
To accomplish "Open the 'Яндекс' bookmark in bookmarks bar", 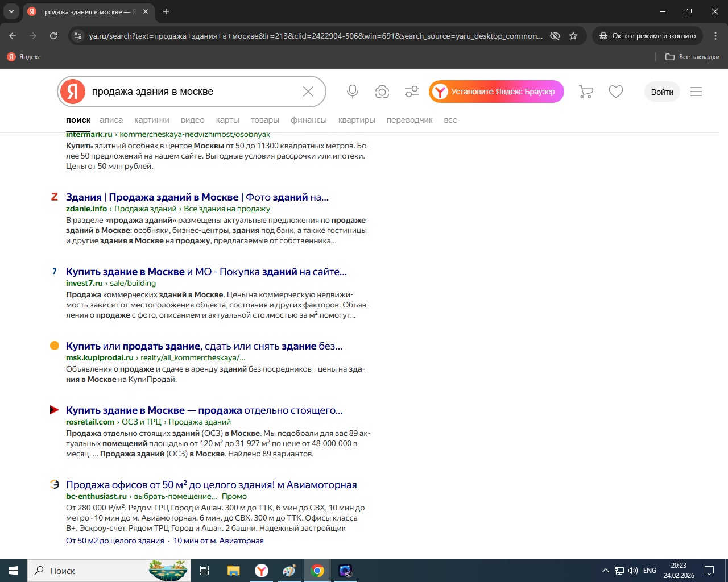I will pos(24,57).
